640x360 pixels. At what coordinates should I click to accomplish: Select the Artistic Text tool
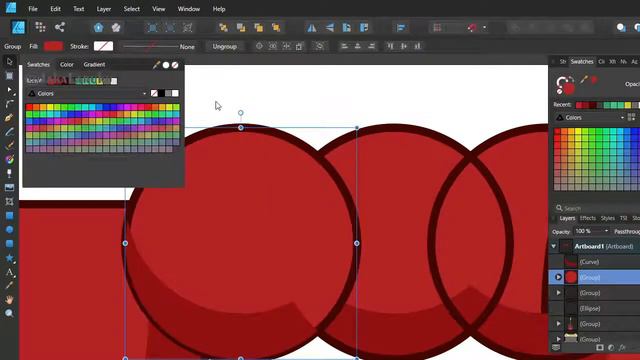point(9,272)
